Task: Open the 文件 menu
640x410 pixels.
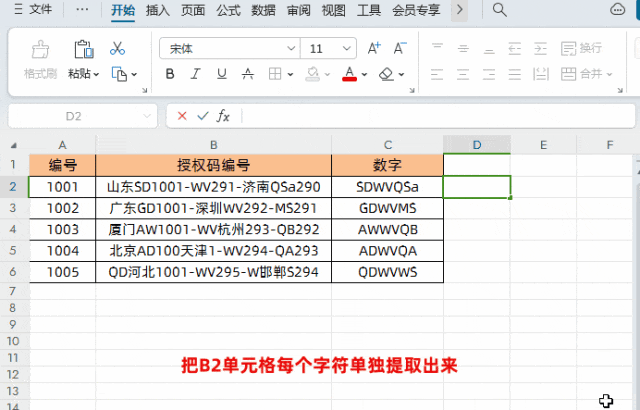Action: click(34, 10)
